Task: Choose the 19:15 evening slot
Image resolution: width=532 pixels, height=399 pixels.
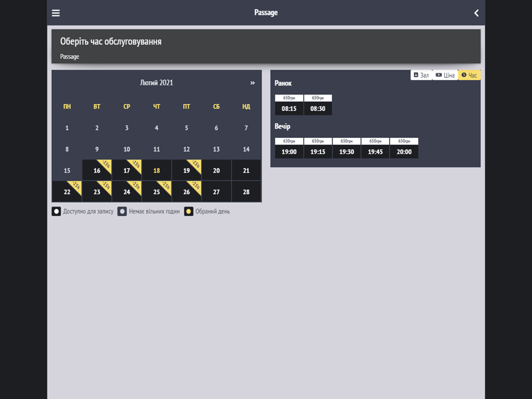Action: [318, 148]
